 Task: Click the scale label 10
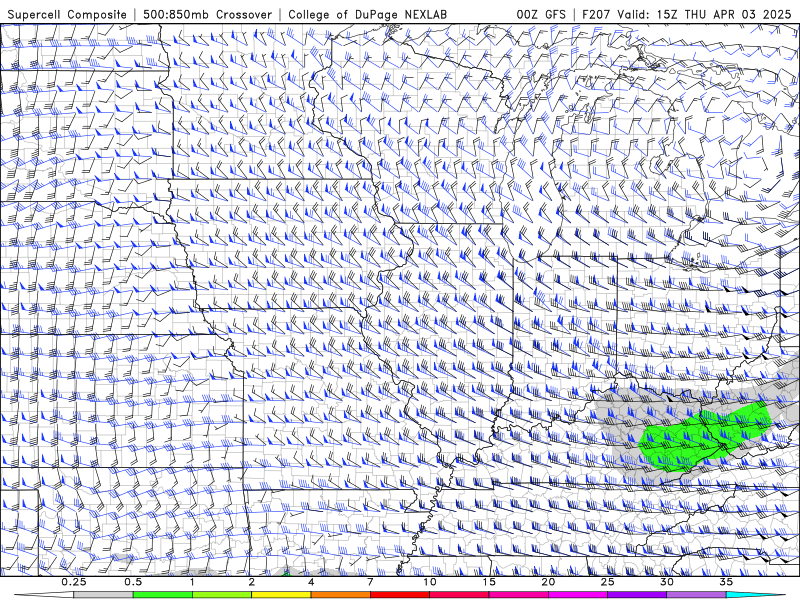[x=430, y=582]
